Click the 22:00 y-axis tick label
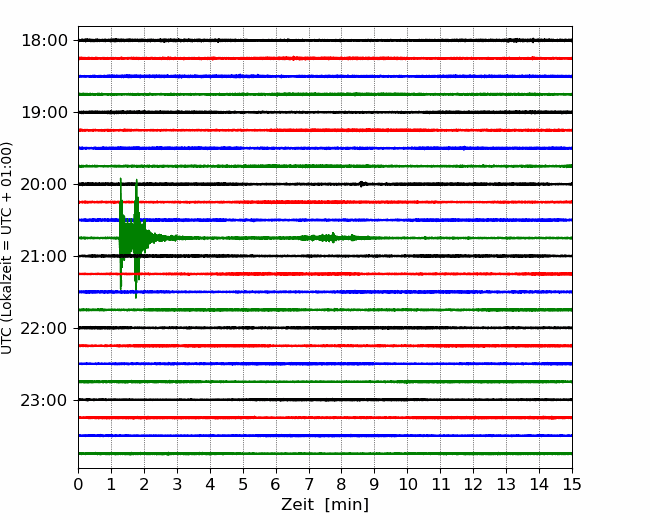Screen dimensions: 650x520 43,328
